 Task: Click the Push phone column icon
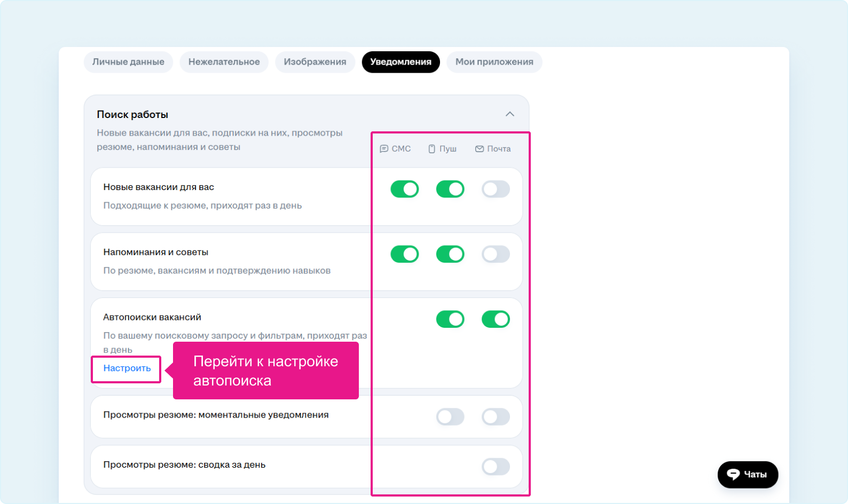pos(431,149)
